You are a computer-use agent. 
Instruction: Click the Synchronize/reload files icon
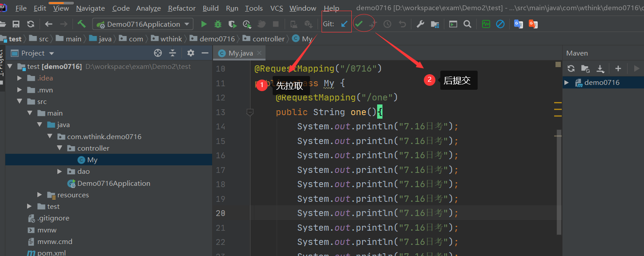pos(31,24)
